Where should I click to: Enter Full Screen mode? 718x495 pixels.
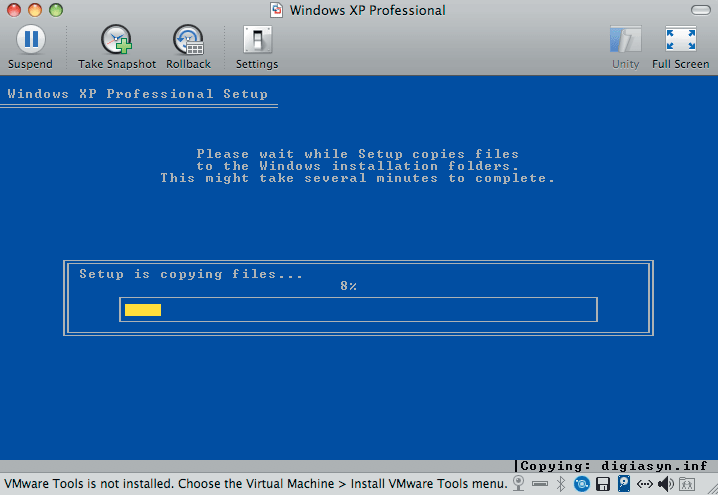click(680, 47)
